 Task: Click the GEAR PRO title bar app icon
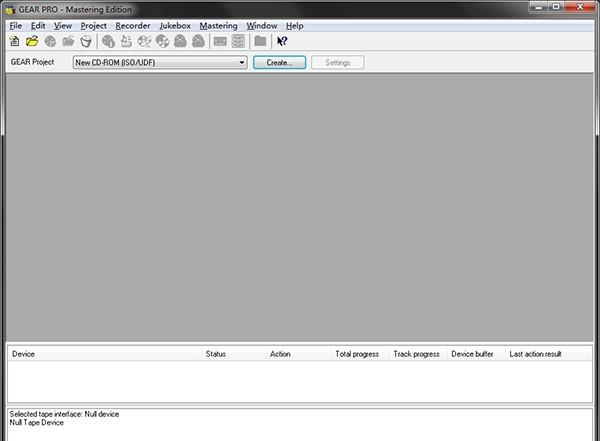point(11,10)
